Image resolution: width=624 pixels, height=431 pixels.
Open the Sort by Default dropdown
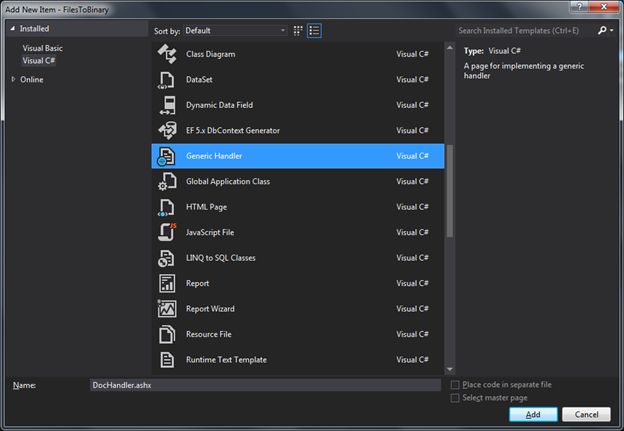235,31
